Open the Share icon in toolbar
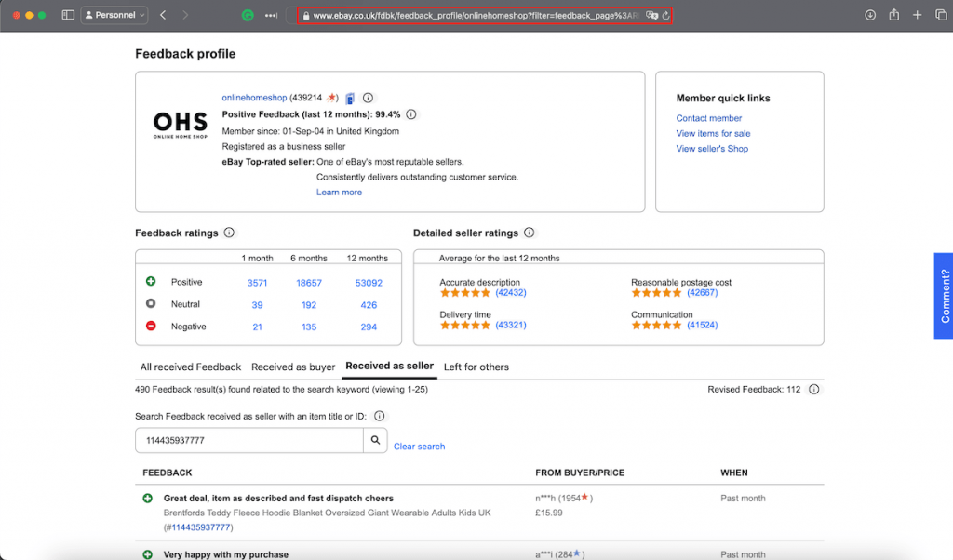Viewport: 953px width, 560px height. [894, 15]
